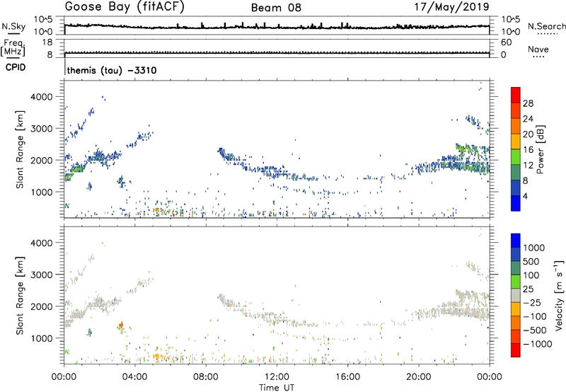Click the '18' frequency axis tick
Viewport: 566px width, 392px height.
[47, 42]
